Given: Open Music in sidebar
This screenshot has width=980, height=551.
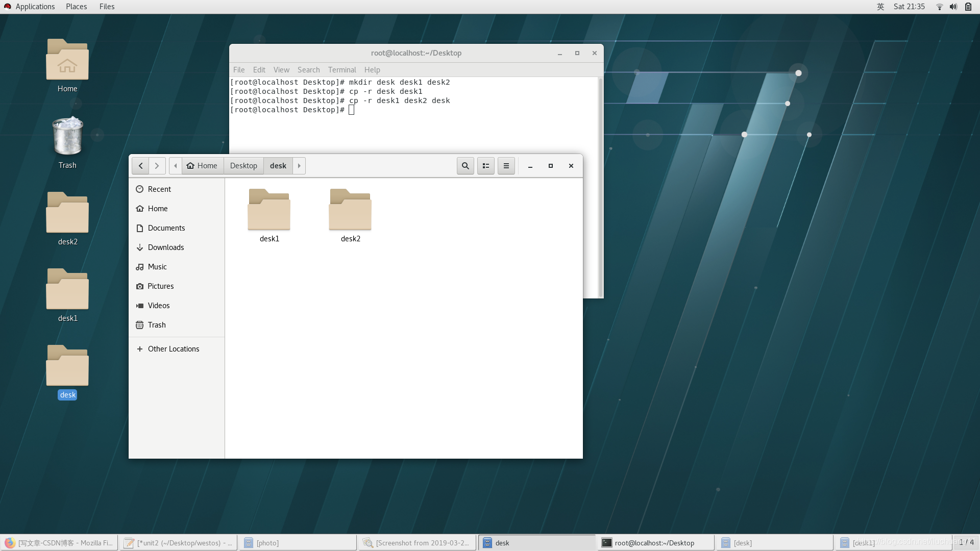Looking at the screenshot, I should [x=177, y=267].
